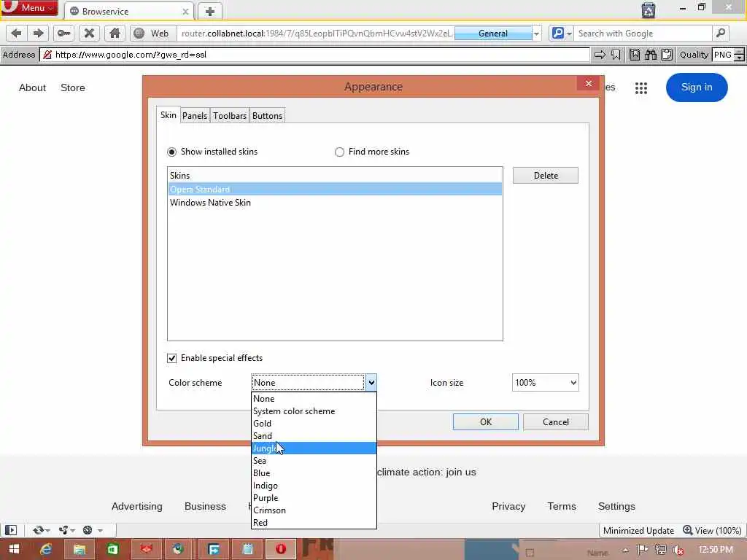Viewport: 747px width, 560px height.
Task: Collapse the Color scheme dropdown arrow
Action: click(x=371, y=382)
